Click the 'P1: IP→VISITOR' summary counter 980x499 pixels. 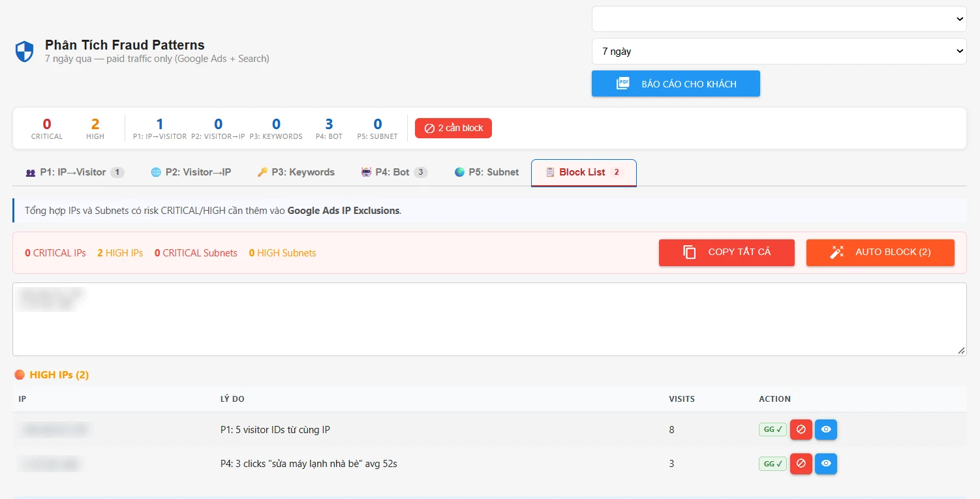[160, 128]
